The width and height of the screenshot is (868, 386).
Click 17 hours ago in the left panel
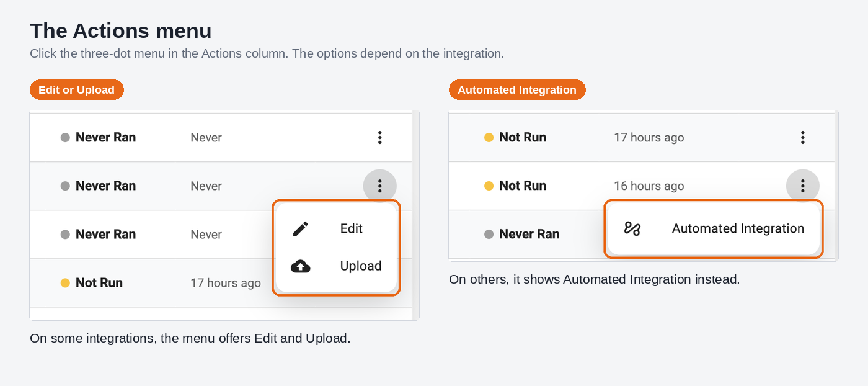(x=226, y=283)
